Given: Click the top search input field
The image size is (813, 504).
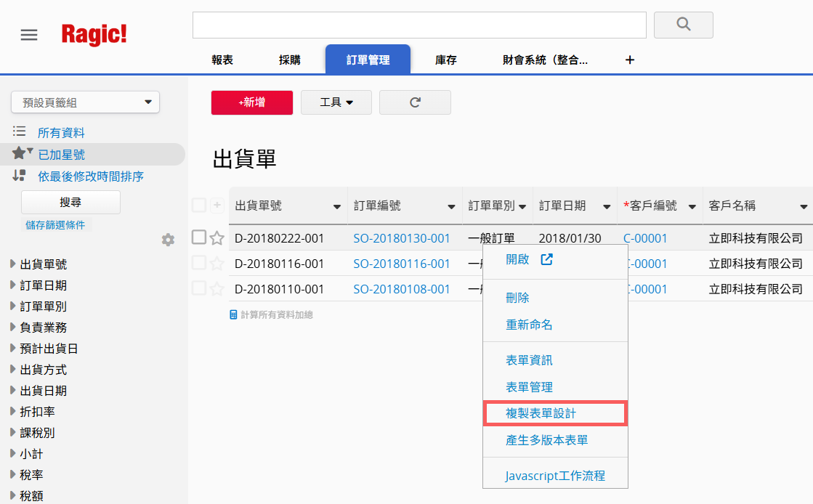Looking at the screenshot, I should pyautogui.click(x=419, y=25).
